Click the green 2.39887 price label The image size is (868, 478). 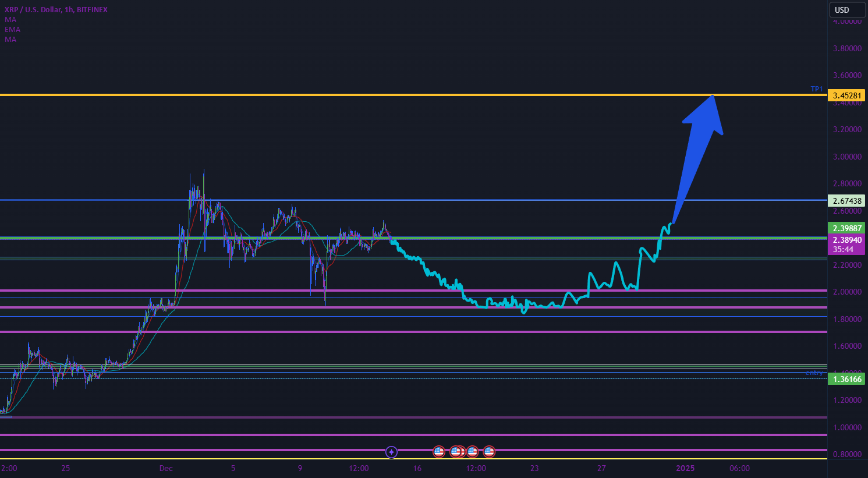pos(846,228)
